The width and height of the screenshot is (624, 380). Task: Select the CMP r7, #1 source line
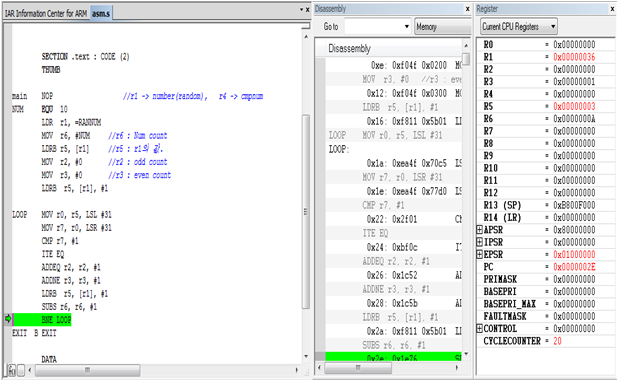[60, 241]
